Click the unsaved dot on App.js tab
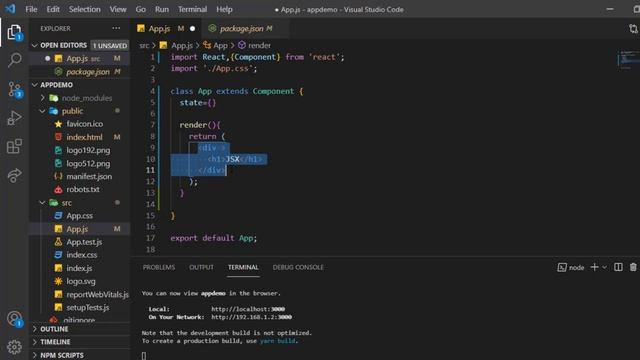640x360 pixels. (x=192, y=29)
